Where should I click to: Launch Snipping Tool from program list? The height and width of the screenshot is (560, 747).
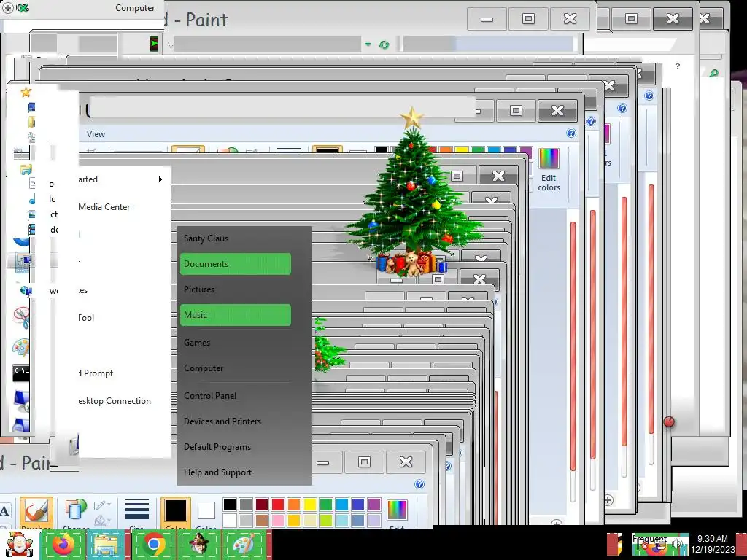[86, 318]
